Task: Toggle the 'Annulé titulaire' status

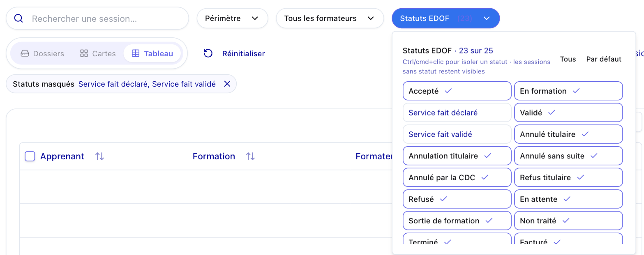Action: (568, 134)
